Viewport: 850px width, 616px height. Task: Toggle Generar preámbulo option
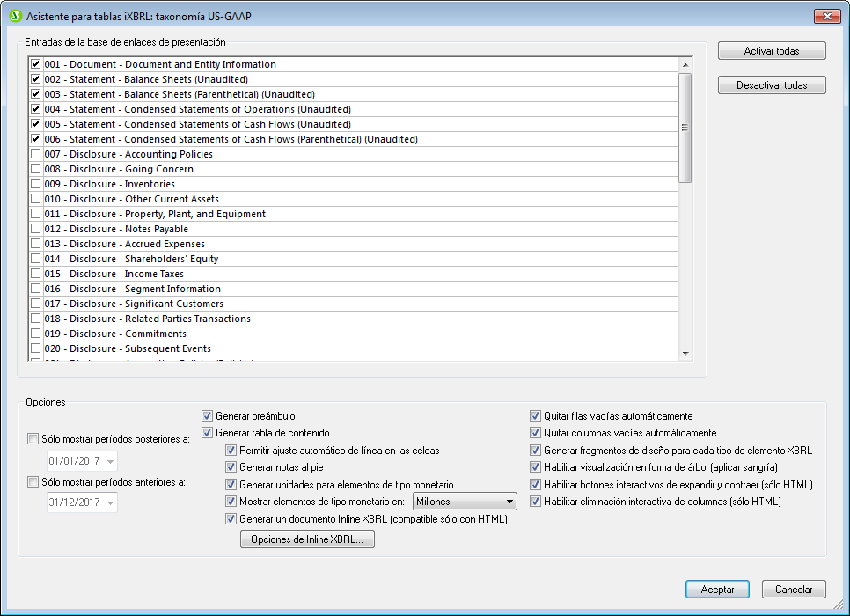[208, 416]
